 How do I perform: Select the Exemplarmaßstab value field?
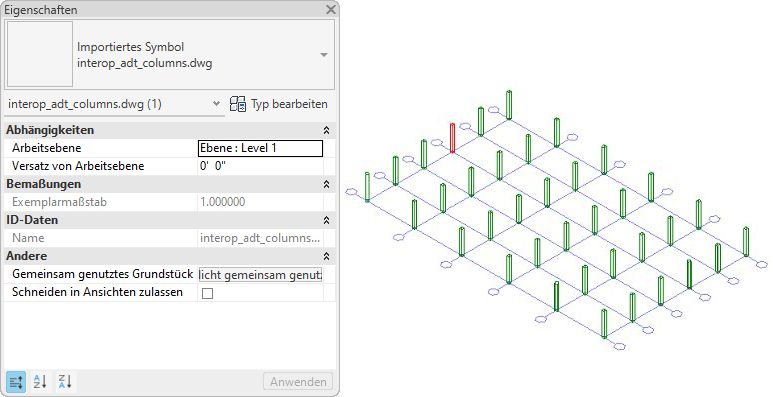pyautogui.click(x=260, y=202)
